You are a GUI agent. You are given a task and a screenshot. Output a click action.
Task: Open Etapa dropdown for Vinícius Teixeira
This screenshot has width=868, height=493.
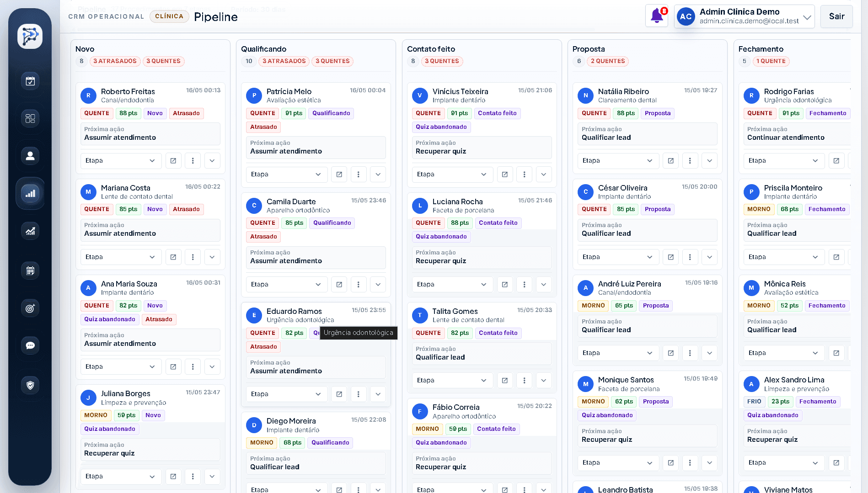tap(453, 175)
